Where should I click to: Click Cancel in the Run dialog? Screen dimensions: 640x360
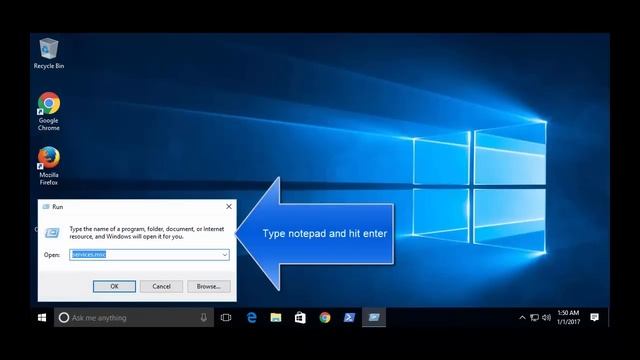click(x=162, y=287)
